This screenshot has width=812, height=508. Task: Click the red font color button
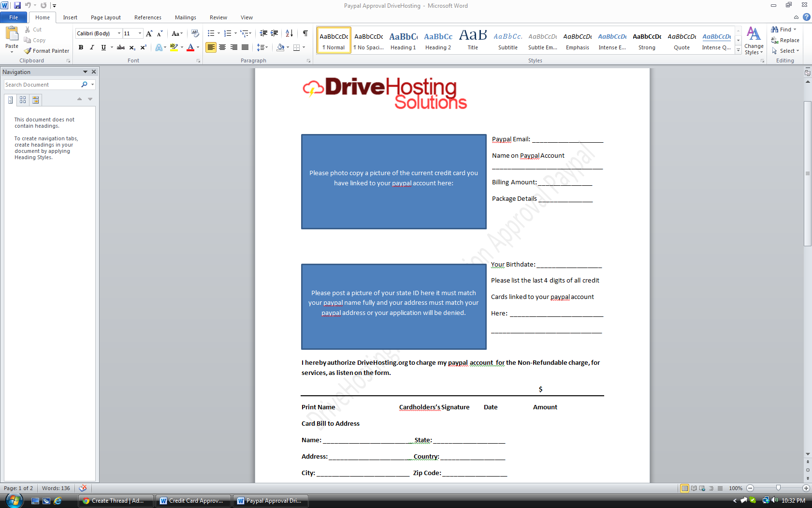[190, 47]
